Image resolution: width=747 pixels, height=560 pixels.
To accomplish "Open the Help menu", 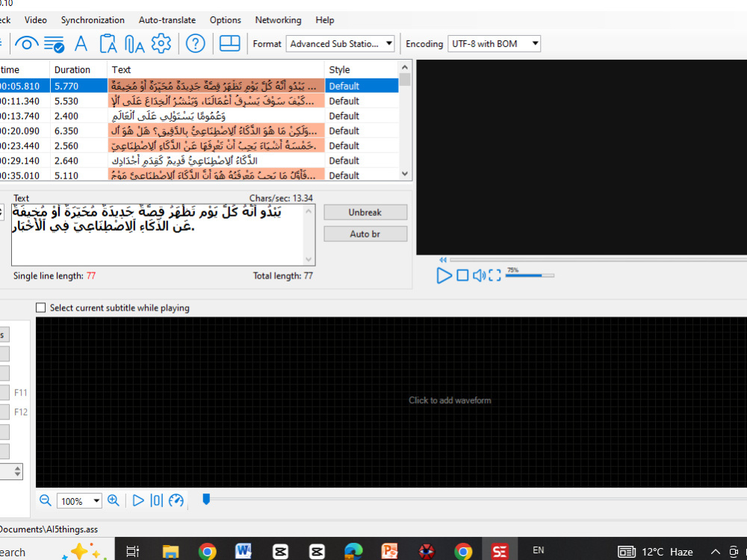I will [x=325, y=20].
